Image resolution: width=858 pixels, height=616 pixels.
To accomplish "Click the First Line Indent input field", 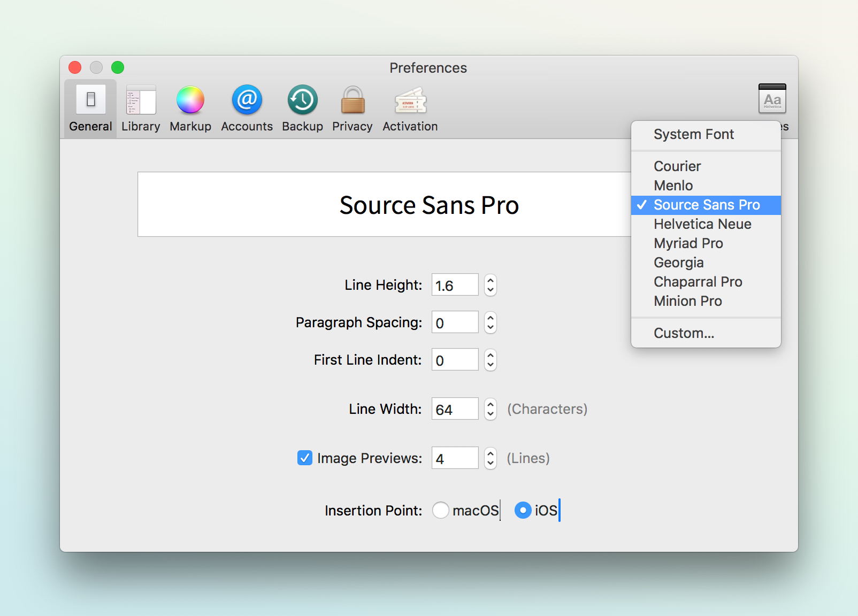I will coord(455,360).
